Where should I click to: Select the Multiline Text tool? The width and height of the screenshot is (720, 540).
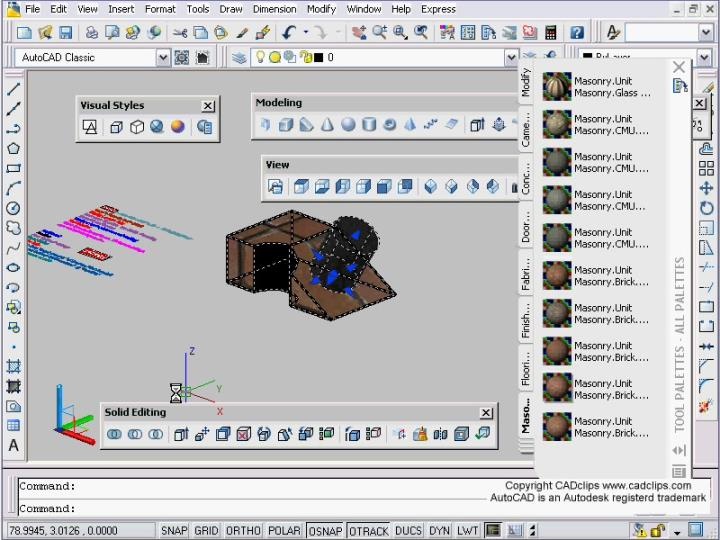pyautogui.click(x=13, y=445)
